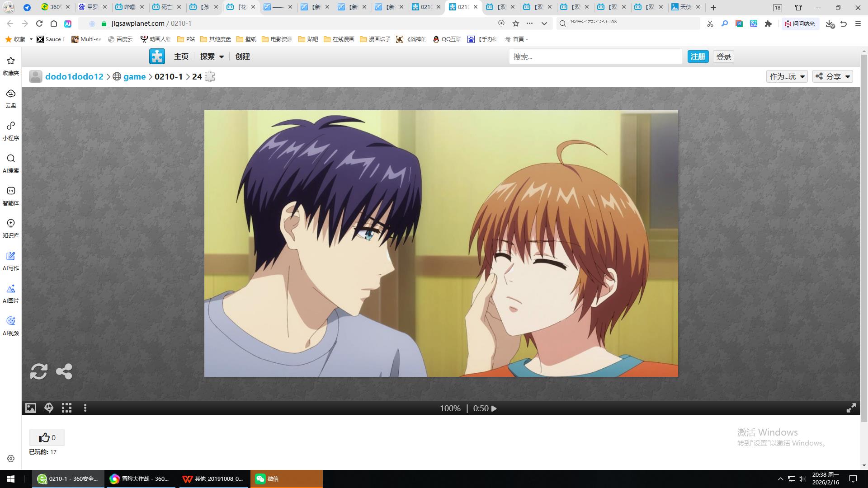
Task: Click the Jigsaw Planet puzzle logo
Action: click(x=157, y=56)
